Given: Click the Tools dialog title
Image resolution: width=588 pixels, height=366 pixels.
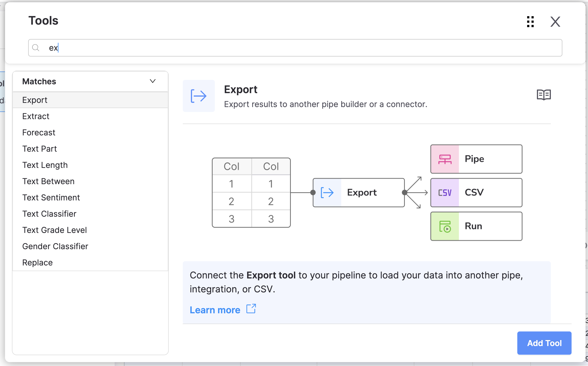Looking at the screenshot, I should (x=43, y=21).
